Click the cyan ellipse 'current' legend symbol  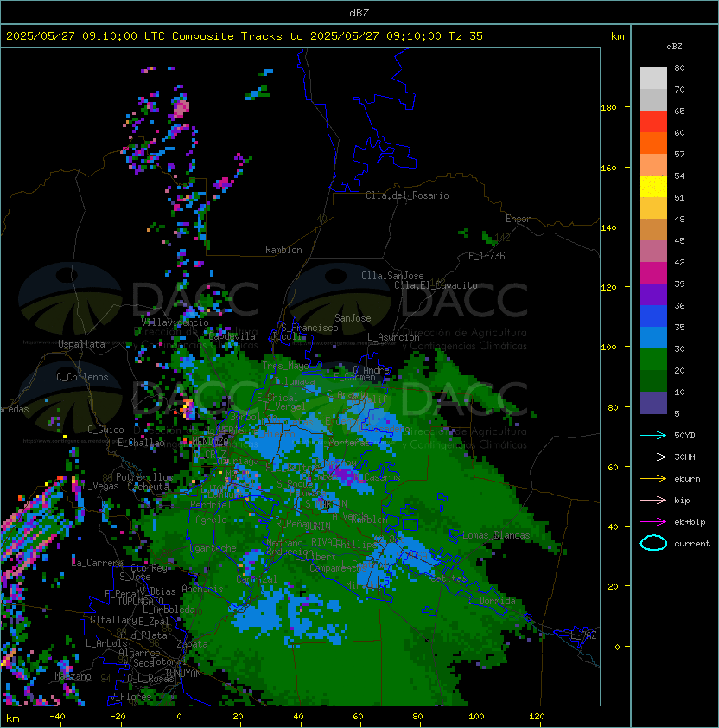(x=653, y=543)
